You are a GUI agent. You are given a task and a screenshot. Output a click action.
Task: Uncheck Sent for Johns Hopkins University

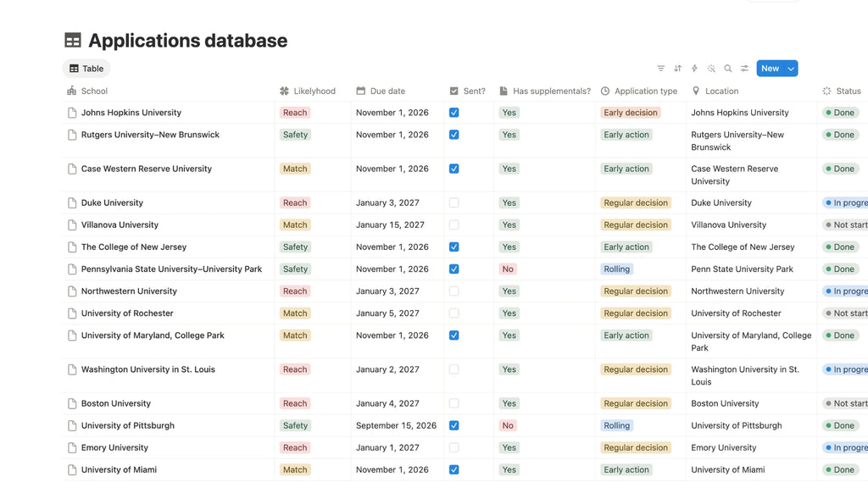point(454,113)
